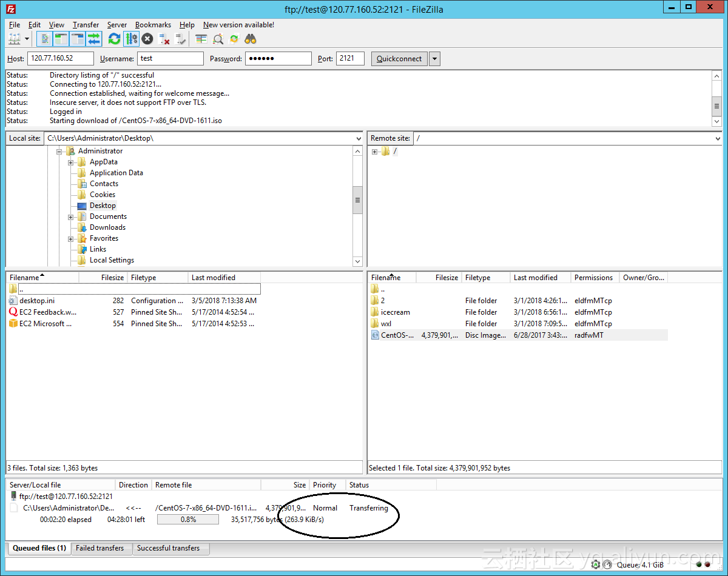Screen dimensions: 728x576
Task: Open Quickconnect history dropdown arrow
Action: [x=434, y=59]
